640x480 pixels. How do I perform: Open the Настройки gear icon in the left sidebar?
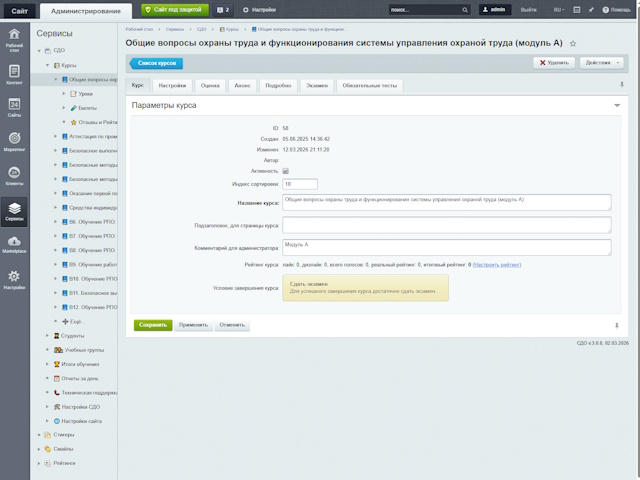pyautogui.click(x=14, y=280)
